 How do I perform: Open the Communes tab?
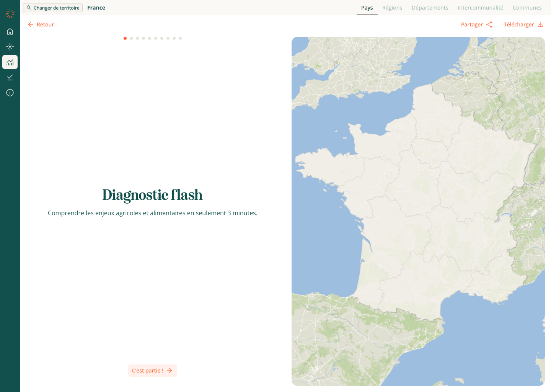pyautogui.click(x=527, y=8)
